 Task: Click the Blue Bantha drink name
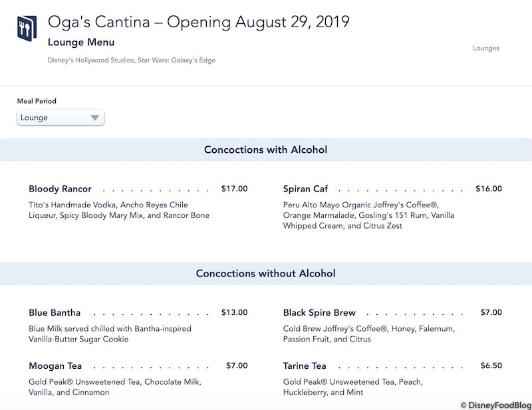(55, 312)
